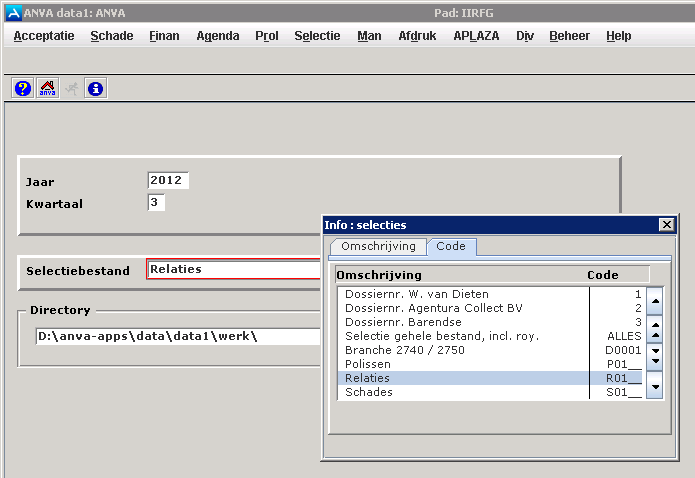Click the Directory path input field
695x478 pixels.
176,336
